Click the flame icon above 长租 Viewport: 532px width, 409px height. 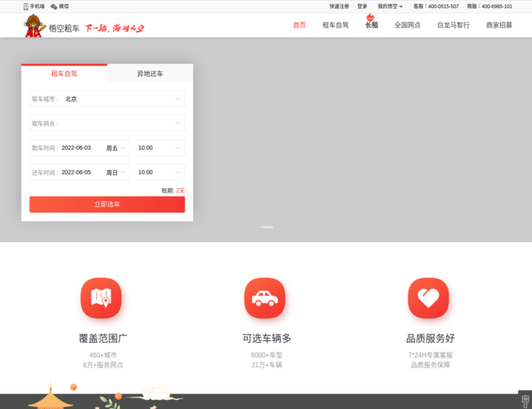pos(370,16)
